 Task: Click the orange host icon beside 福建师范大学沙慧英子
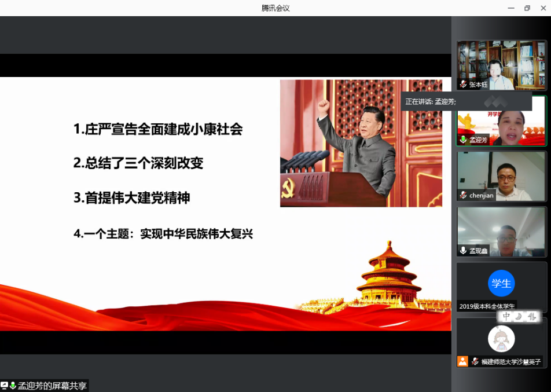pyautogui.click(x=462, y=361)
